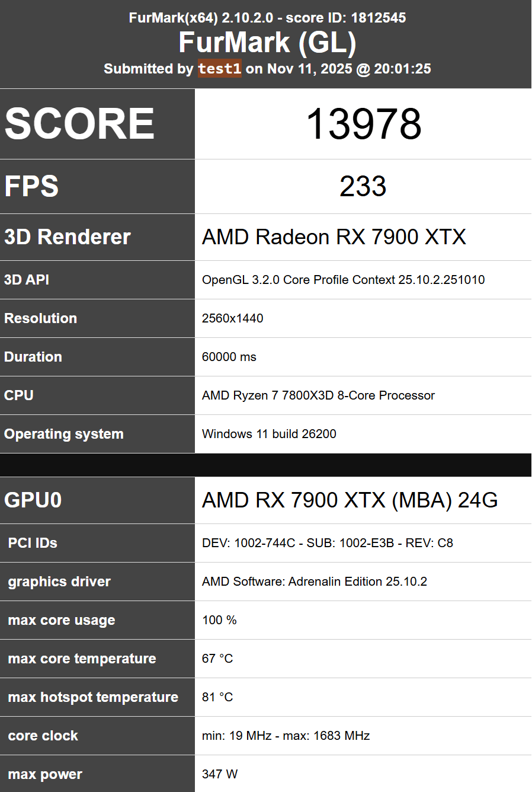532x792 pixels.
Task: Click the core clock min/max MHz value
Action: [x=286, y=736]
